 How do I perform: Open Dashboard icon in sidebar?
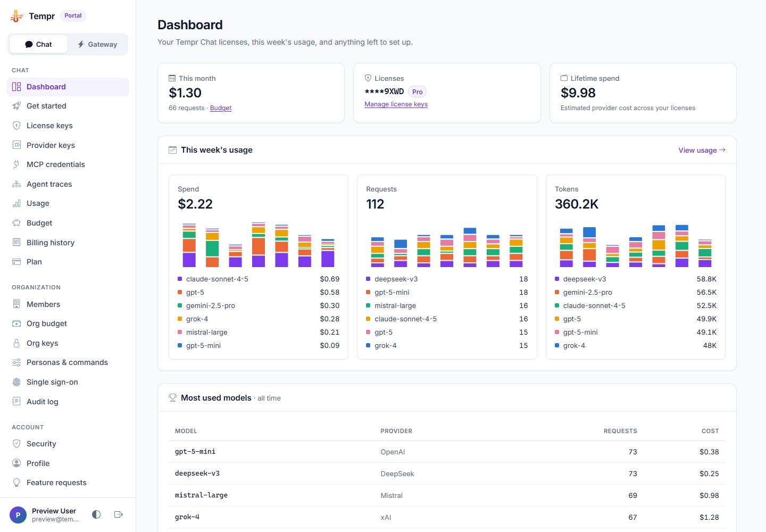tap(16, 87)
